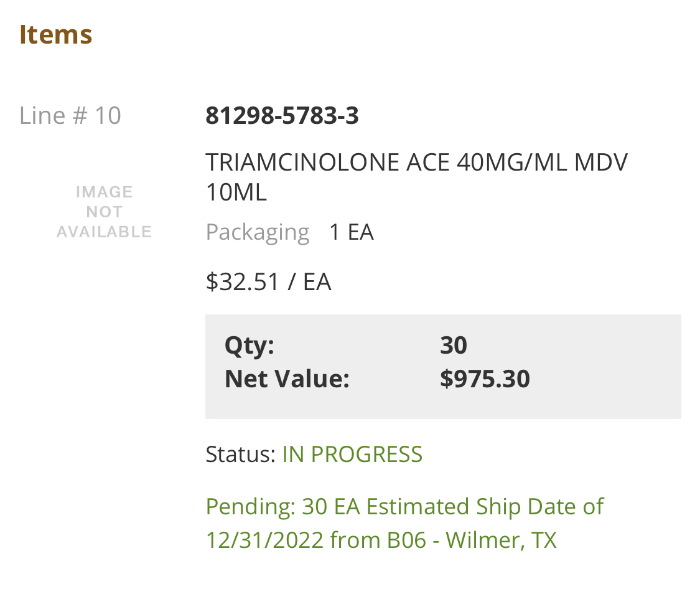Click the Image Not Available placeholder
Viewport: 700px width, 594px height.
coord(105,212)
